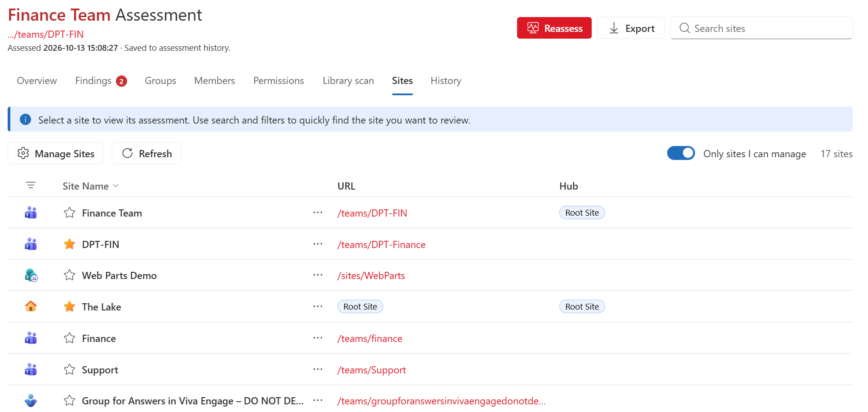Switch to the Overview tab

(x=37, y=81)
